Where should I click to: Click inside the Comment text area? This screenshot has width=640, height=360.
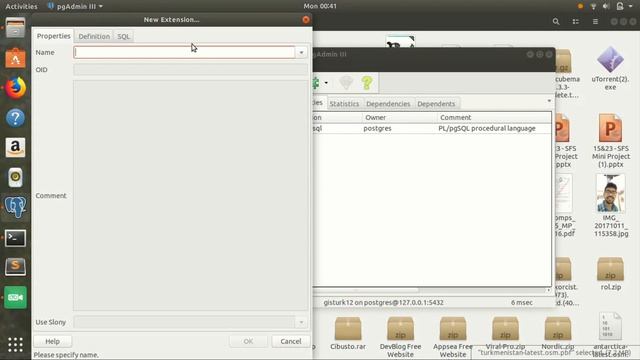[x=190, y=196]
